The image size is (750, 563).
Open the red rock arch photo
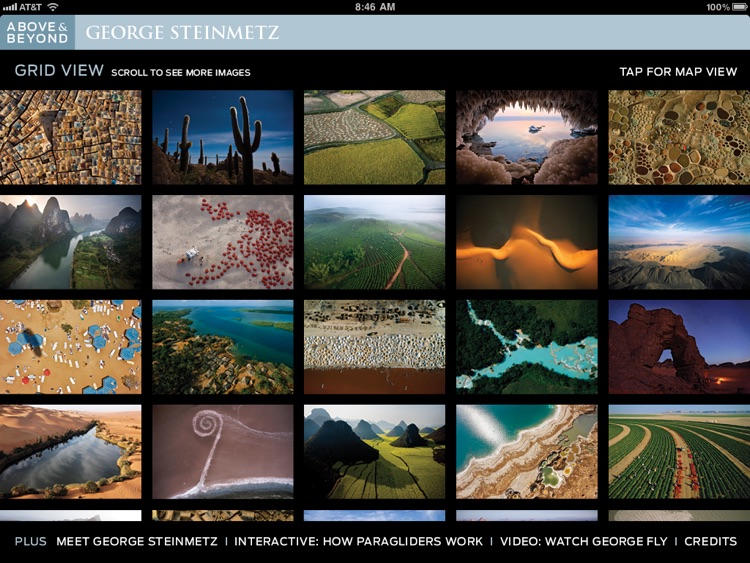(679, 347)
